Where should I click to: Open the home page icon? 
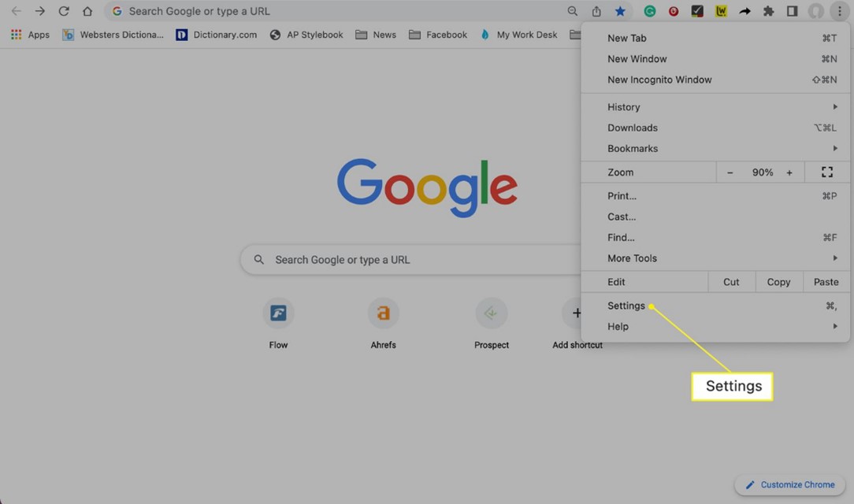pyautogui.click(x=87, y=11)
